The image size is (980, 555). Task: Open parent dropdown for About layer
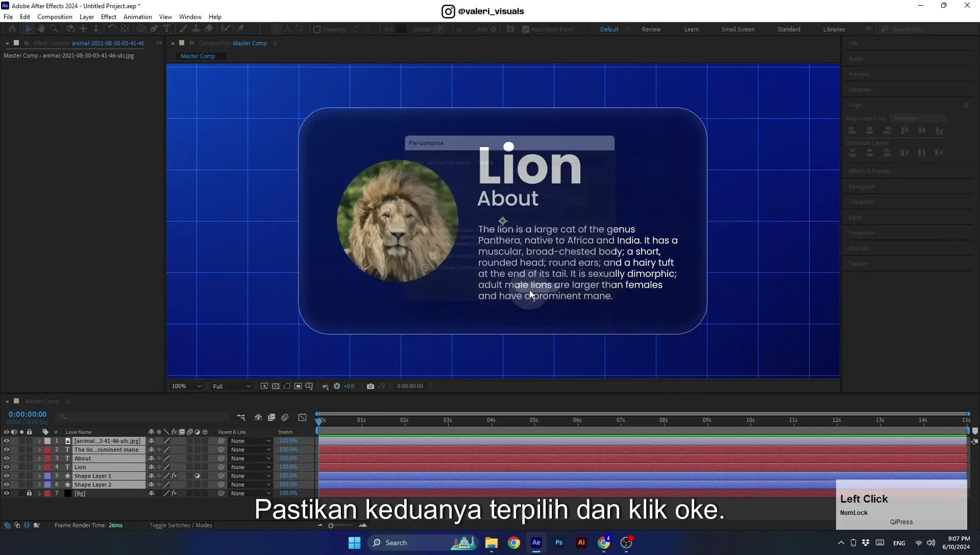point(251,459)
